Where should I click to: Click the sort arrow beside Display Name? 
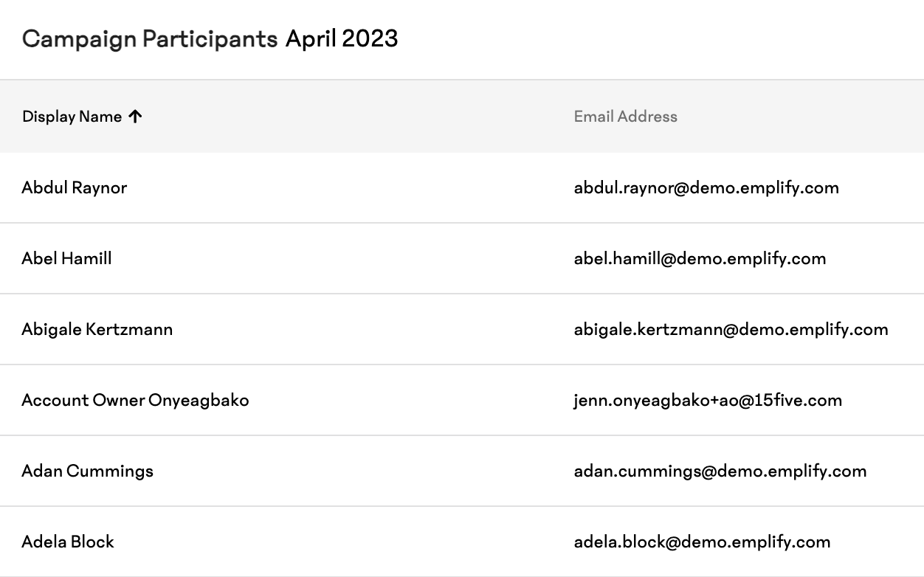click(134, 117)
